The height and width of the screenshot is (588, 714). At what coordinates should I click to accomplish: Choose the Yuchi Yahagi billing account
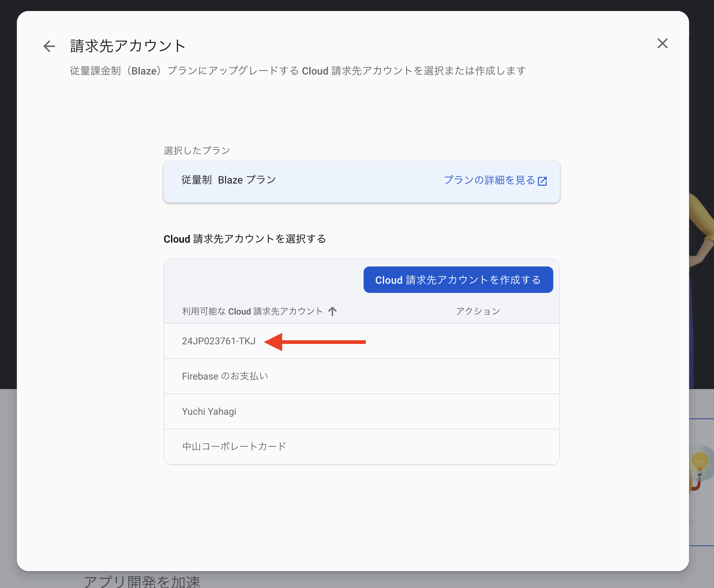click(209, 411)
